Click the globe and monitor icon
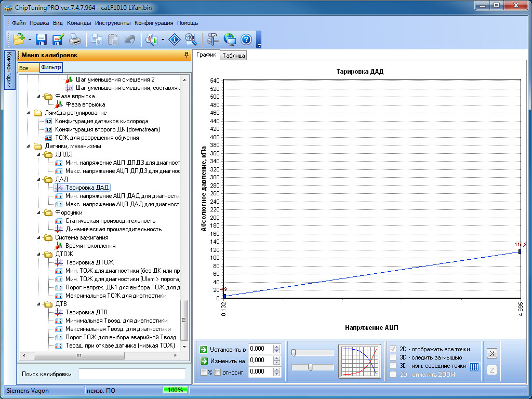This screenshot has height=399, width=532. [230, 39]
